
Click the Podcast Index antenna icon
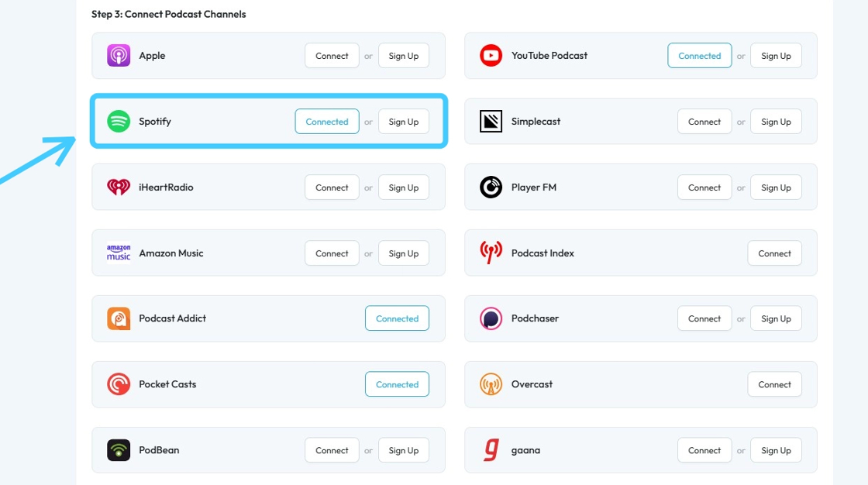click(491, 253)
